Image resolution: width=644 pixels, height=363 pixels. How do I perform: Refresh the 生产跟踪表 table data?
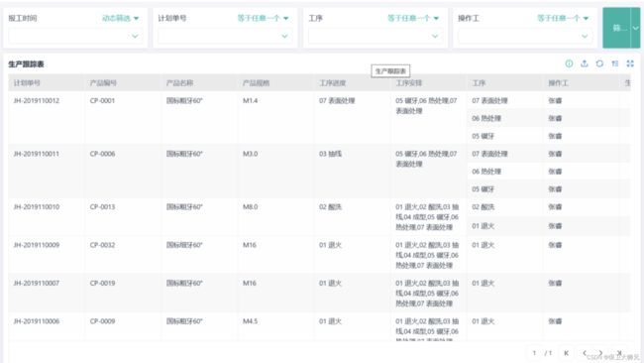coord(599,63)
